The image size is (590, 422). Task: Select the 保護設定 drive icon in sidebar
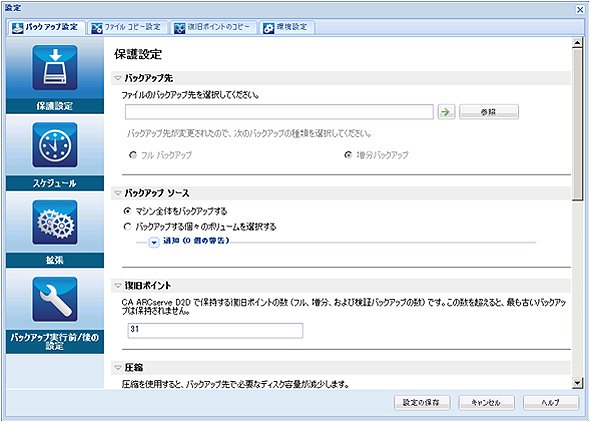tap(55, 68)
